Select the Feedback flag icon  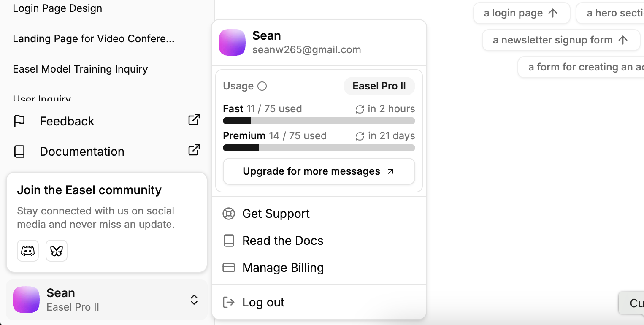click(x=19, y=121)
